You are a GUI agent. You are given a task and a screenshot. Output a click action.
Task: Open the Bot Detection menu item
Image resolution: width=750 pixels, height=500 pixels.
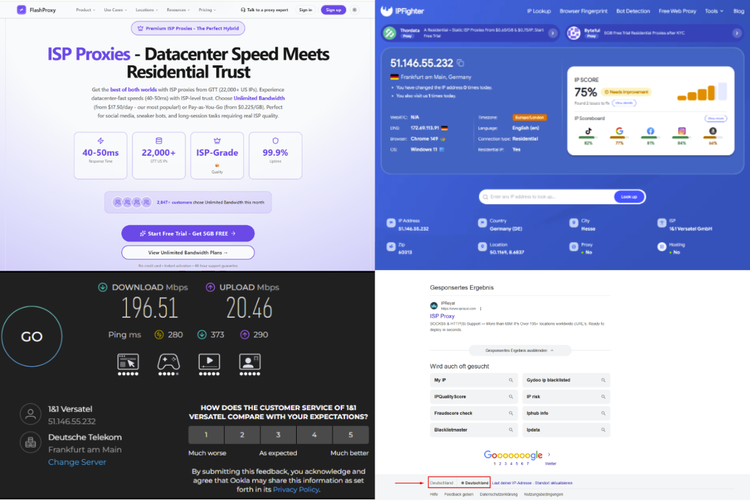[x=633, y=11]
